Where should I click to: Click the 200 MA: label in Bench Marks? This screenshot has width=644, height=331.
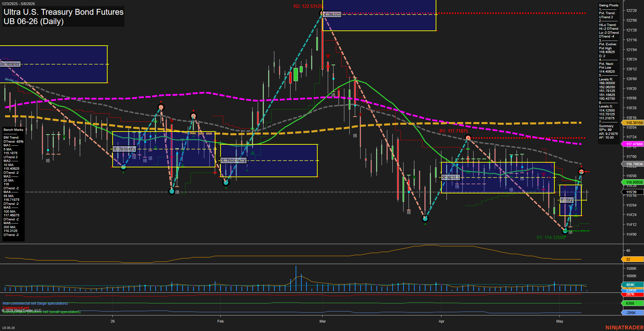[x=9, y=227]
